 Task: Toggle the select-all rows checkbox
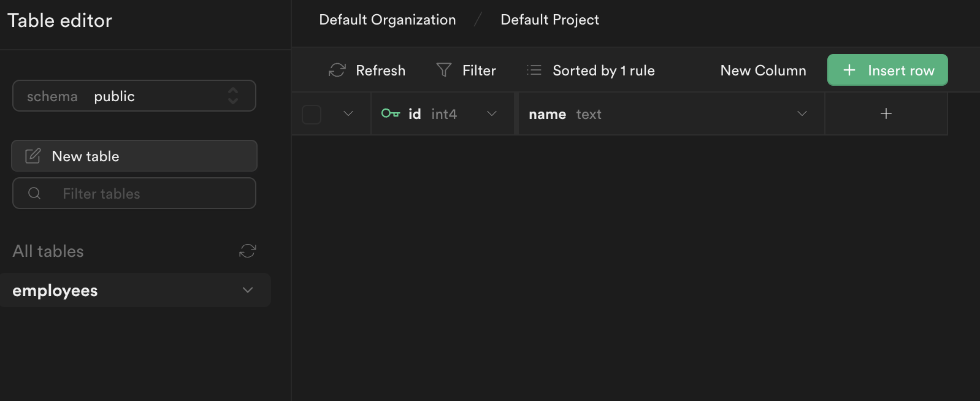pyautogui.click(x=311, y=114)
